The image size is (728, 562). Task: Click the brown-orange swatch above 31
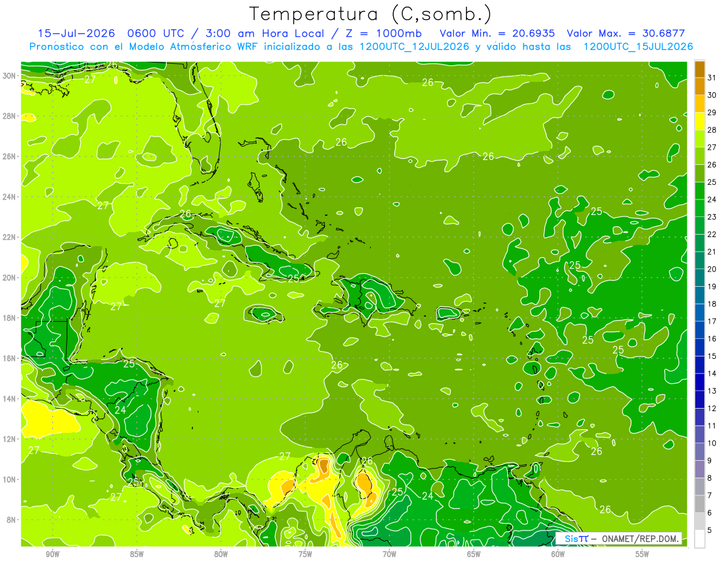pos(699,69)
